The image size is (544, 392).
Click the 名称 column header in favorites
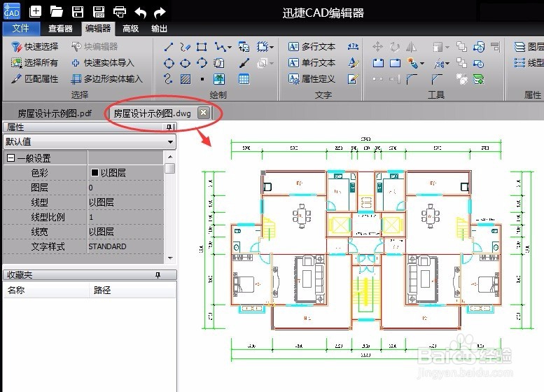point(46,290)
